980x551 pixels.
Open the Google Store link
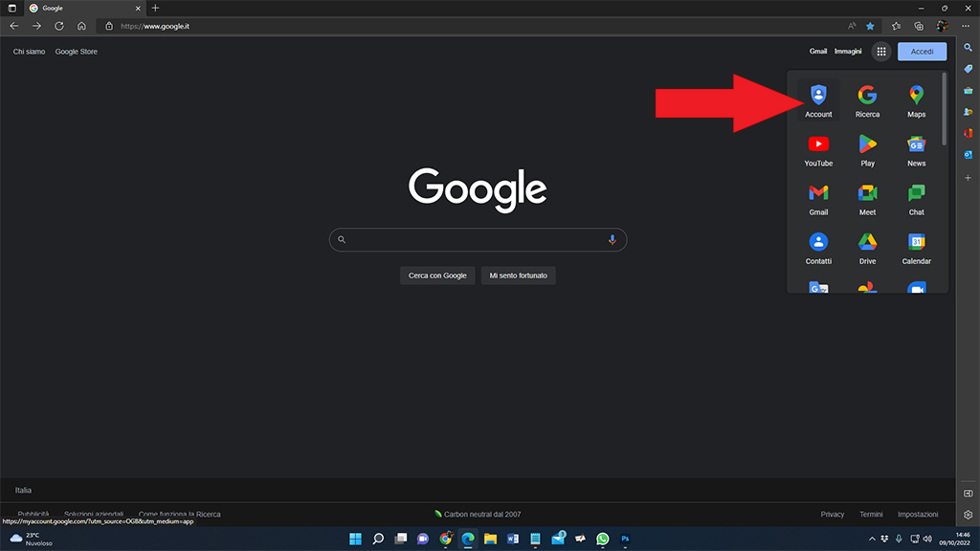coord(77,52)
